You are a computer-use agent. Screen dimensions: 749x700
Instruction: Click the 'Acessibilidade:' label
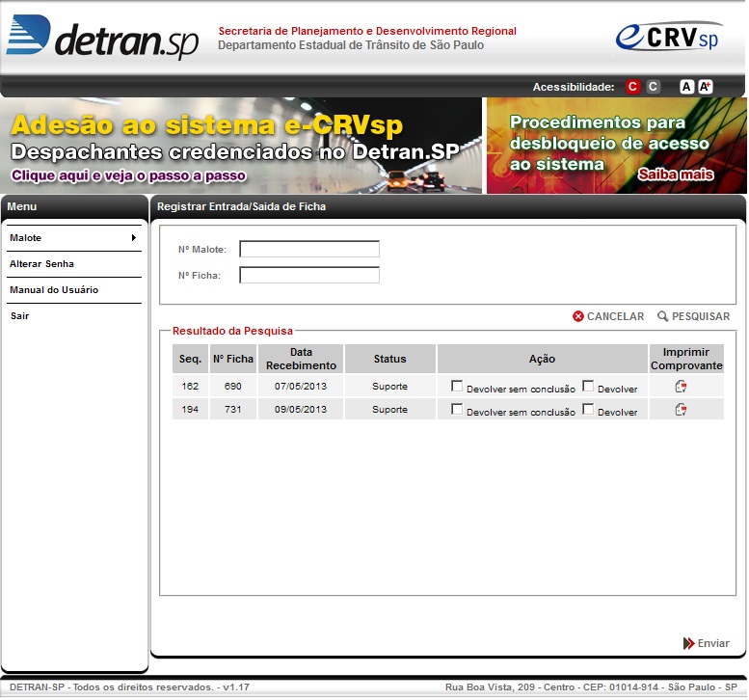click(574, 87)
